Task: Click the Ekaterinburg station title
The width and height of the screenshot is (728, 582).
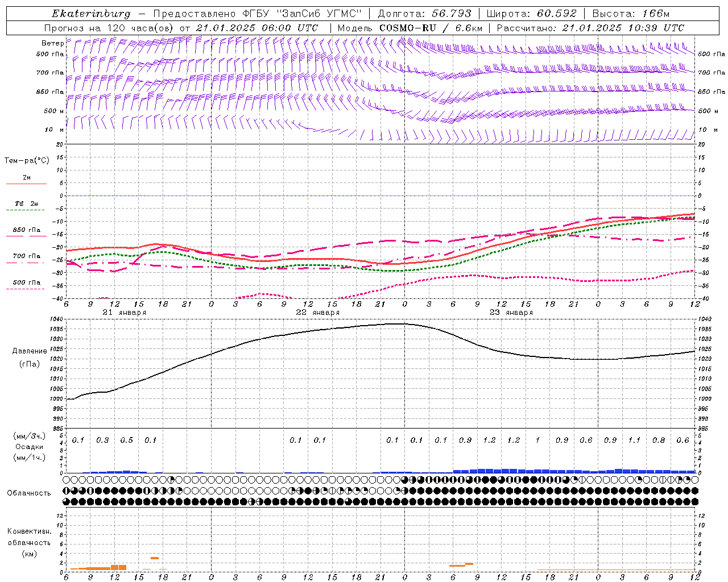Action: coord(91,14)
